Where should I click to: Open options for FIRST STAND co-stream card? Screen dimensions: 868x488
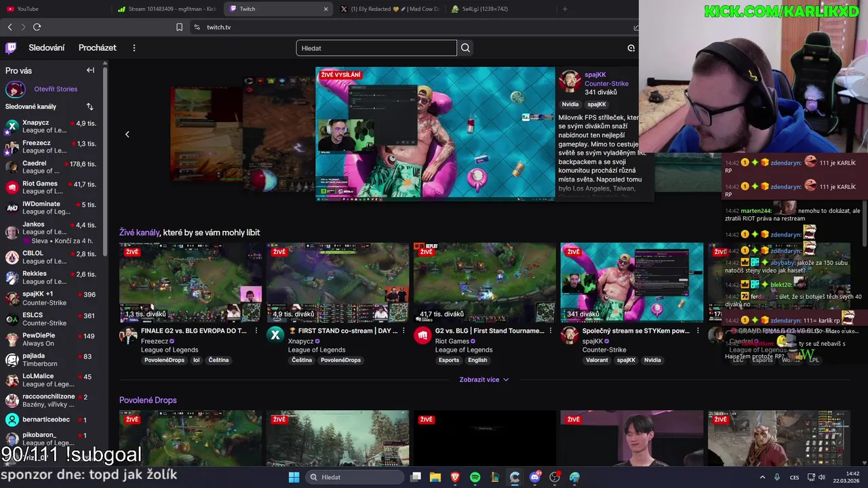403,331
